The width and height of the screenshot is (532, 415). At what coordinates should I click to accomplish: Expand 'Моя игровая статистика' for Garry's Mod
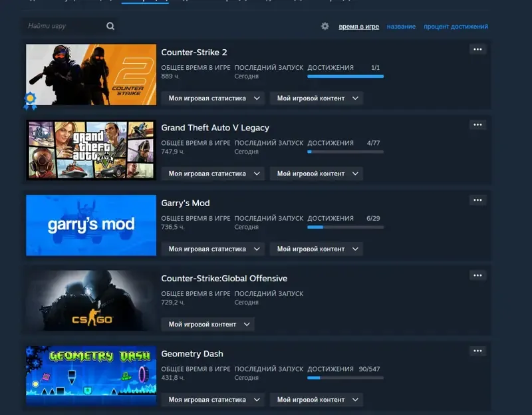point(213,249)
